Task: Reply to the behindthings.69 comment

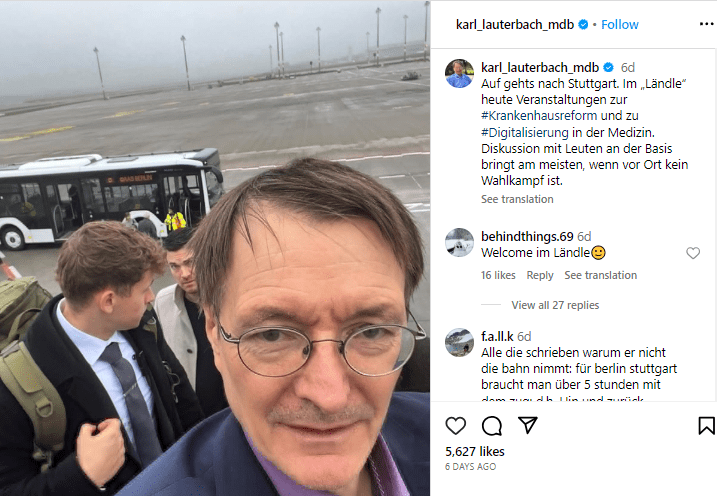Action: point(540,275)
